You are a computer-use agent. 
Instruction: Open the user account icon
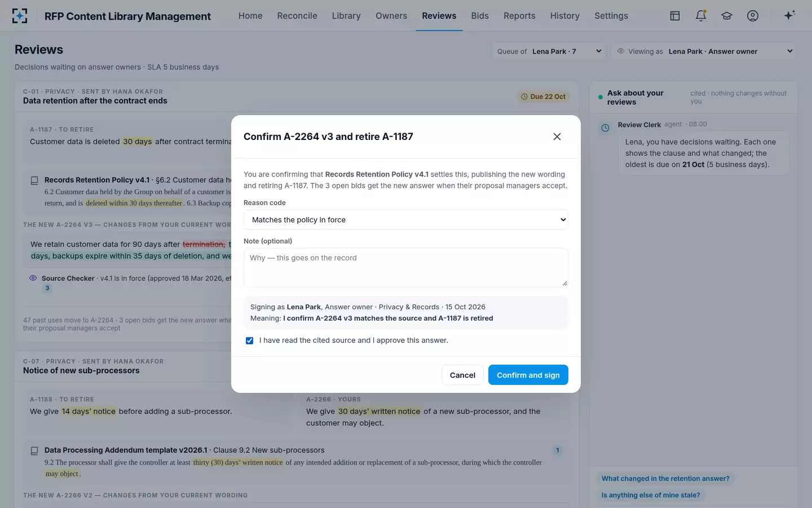pyautogui.click(x=753, y=16)
